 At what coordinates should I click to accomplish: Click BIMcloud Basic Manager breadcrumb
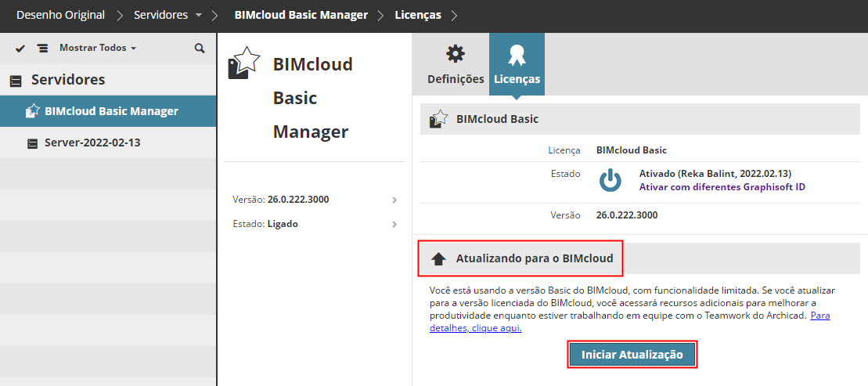(301, 16)
